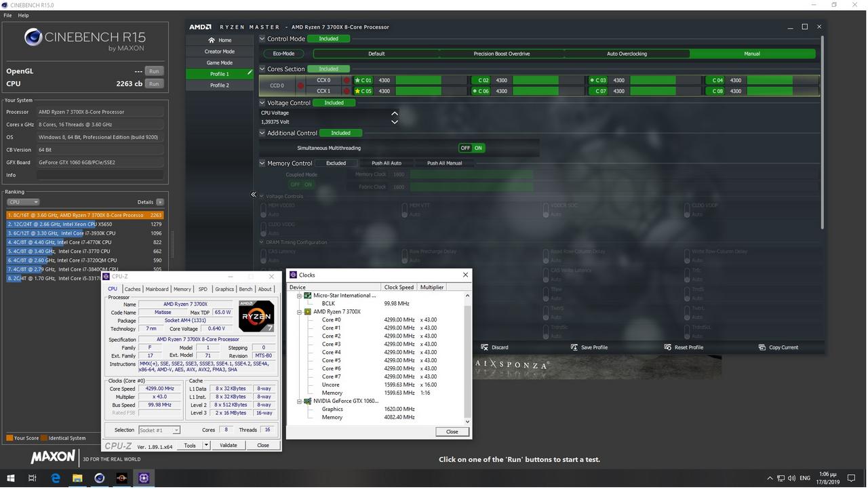Image resolution: width=868 pixels, height=489 pixels.
Task: Select Eco-Mode option
Action: 283,54
